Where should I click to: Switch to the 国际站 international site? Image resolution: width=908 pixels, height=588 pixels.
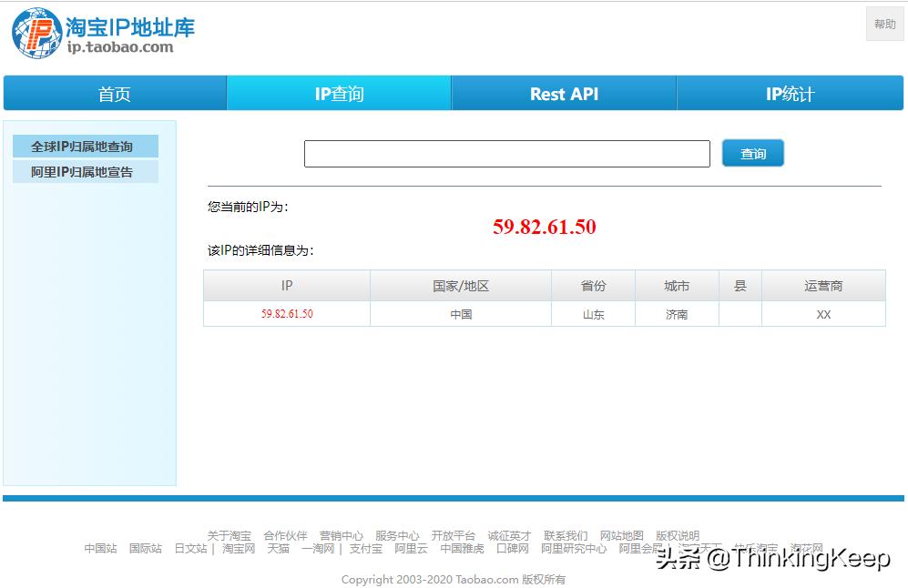145,550
